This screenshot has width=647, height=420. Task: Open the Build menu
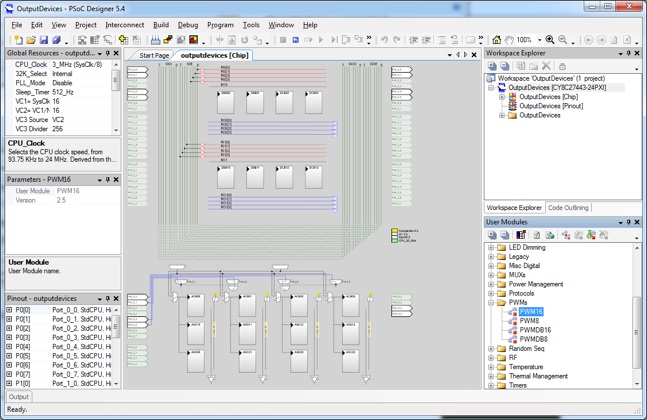point(161,25)
